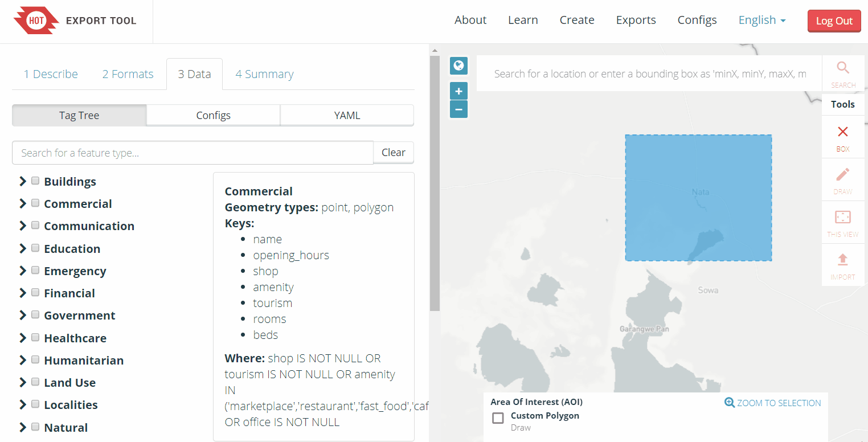Expand the Commercial tree node

pyautogui.click(x=23, y=203)
